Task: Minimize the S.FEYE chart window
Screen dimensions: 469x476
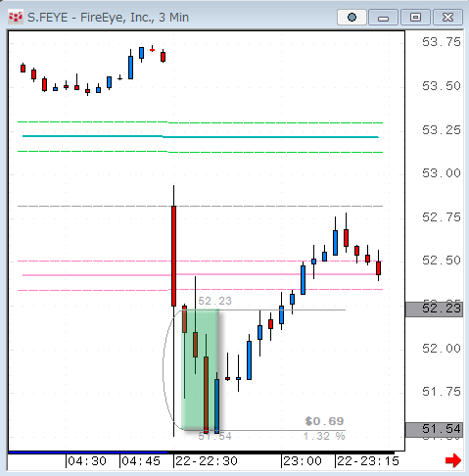Action: click(x=383, y=17)
